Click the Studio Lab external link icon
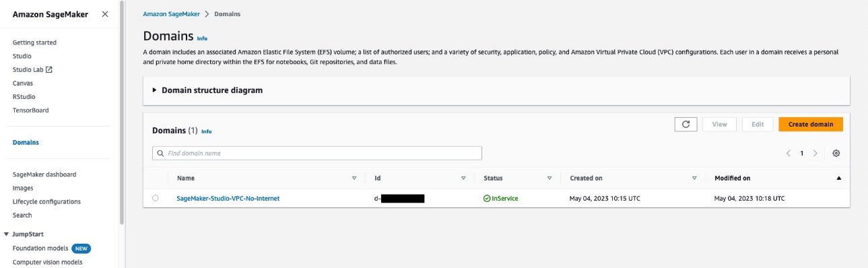The image size is (868, 268). pyautogui.click(x=48, y=69)
